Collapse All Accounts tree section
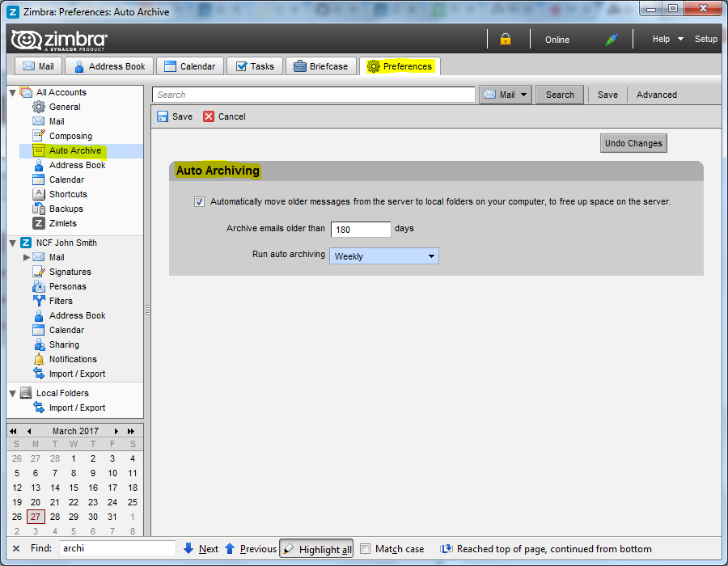The width and height of the screenshot is (728, 566). 12,93
